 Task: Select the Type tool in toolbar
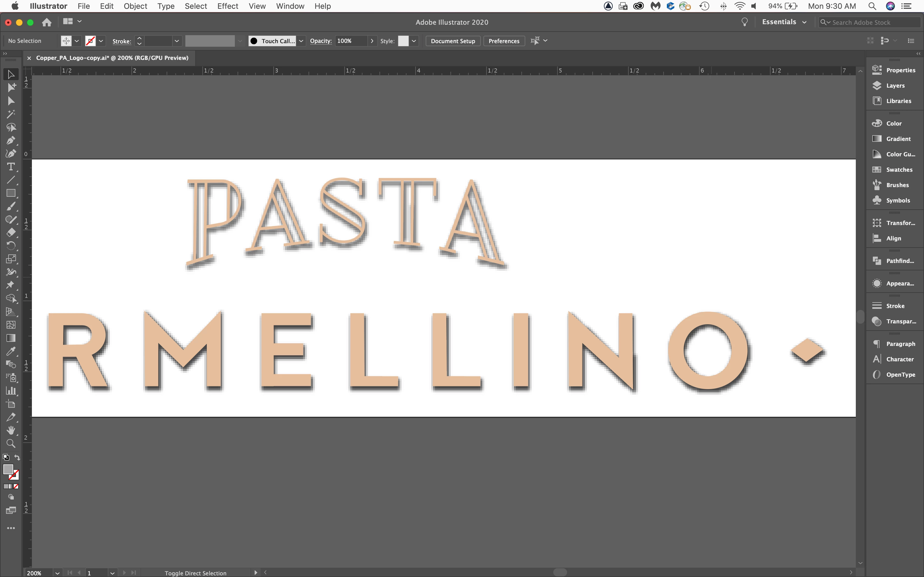[11, 167]
